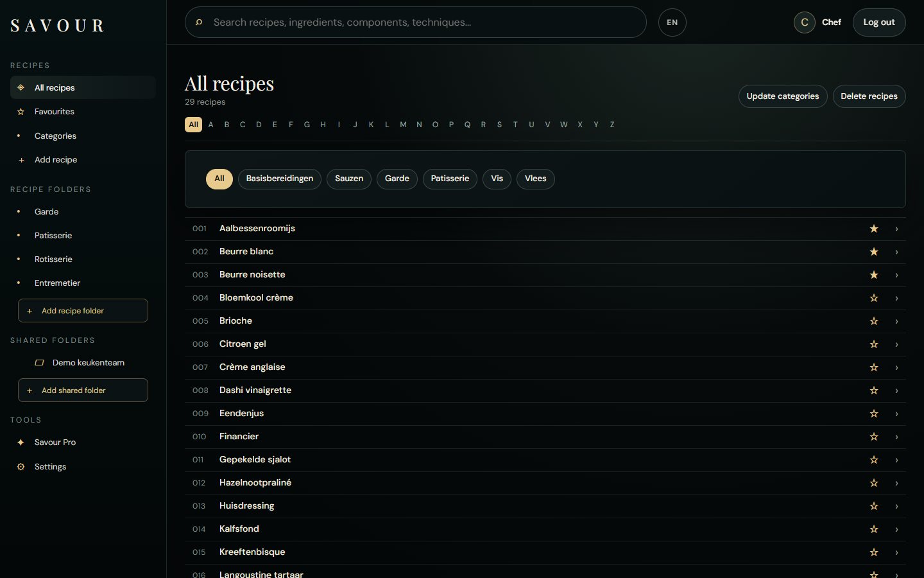Open Huisdressing via its chevron arrow

tap(896, 506)
